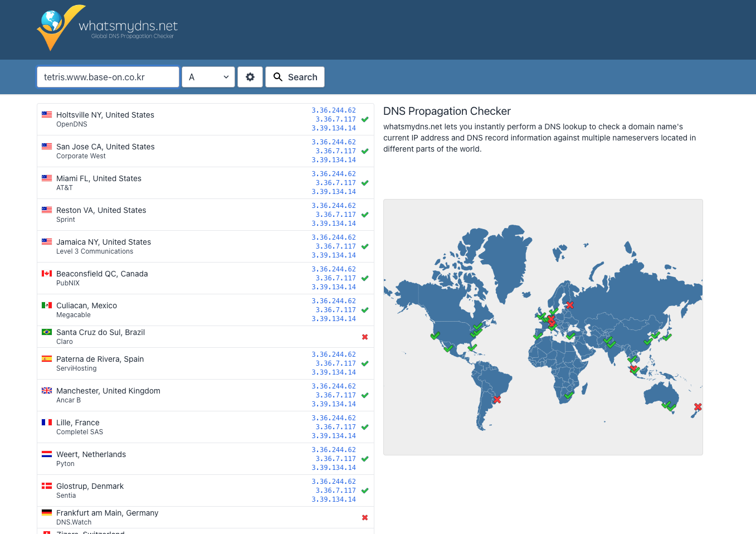Select Frankfurt am Main, Germany server name
Image resolution: width=756 pixels, height=534 pixels.
point(107,513)
